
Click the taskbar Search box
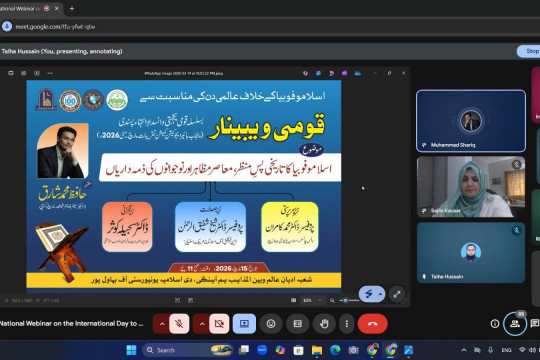coord(188,350)
